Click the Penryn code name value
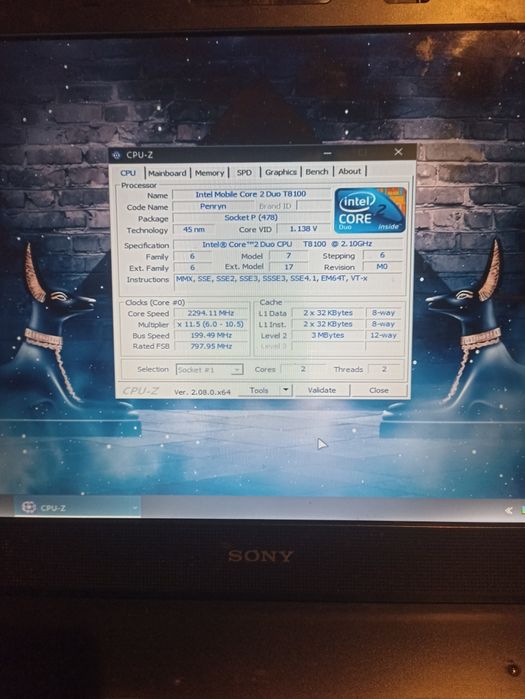The height and width of the screenshot is (699, 525). pos(213,206)
